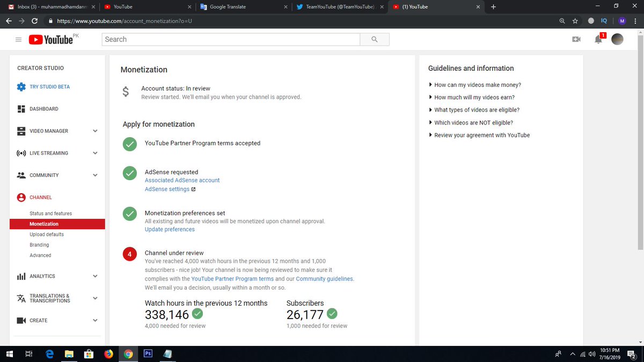The image size is (644, 362).
Task: Open the Associated AdSense account link
Action: [x=182, y=180]
